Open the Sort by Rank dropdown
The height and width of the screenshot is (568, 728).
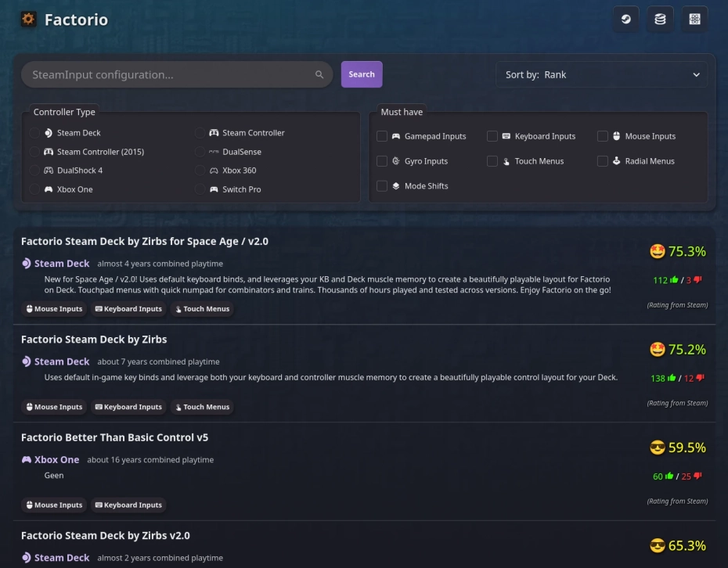(601, 75)
